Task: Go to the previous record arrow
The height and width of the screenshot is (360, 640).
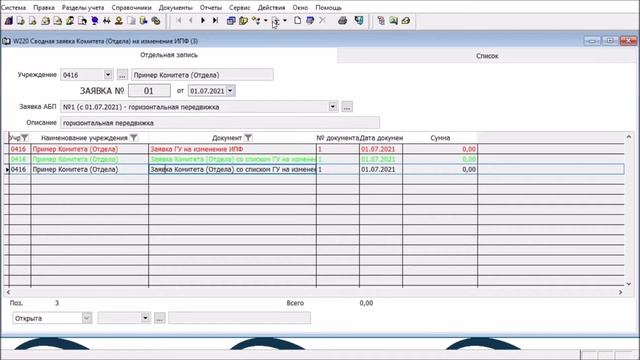Action: tap(191, 20)
